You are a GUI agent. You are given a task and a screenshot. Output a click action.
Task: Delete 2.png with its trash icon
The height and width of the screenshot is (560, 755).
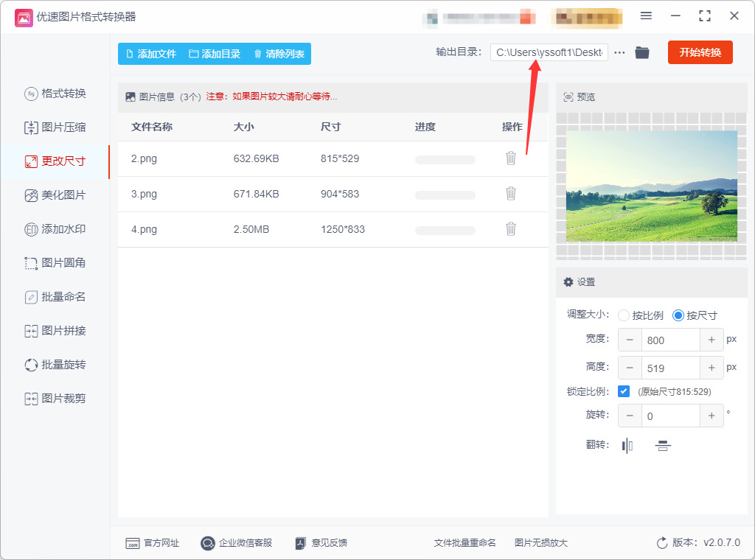click(511, 158)
